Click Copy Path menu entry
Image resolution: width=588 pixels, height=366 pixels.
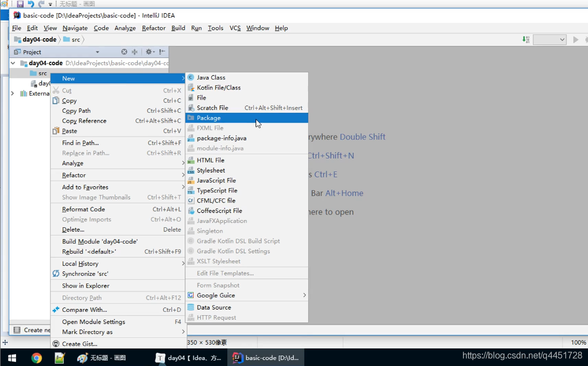pos(118,111)
